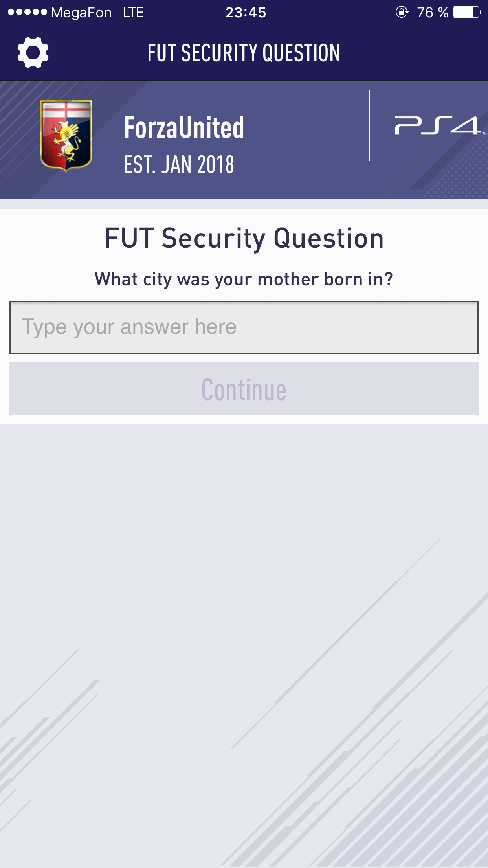Tap the 76 % battery percentage
Screen dimensions: 488x868
point(432,13)
